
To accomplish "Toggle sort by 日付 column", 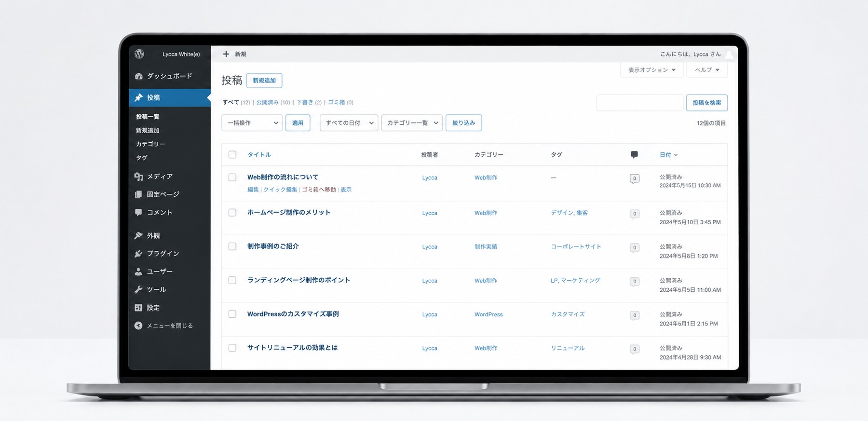I will coord(668,155).
